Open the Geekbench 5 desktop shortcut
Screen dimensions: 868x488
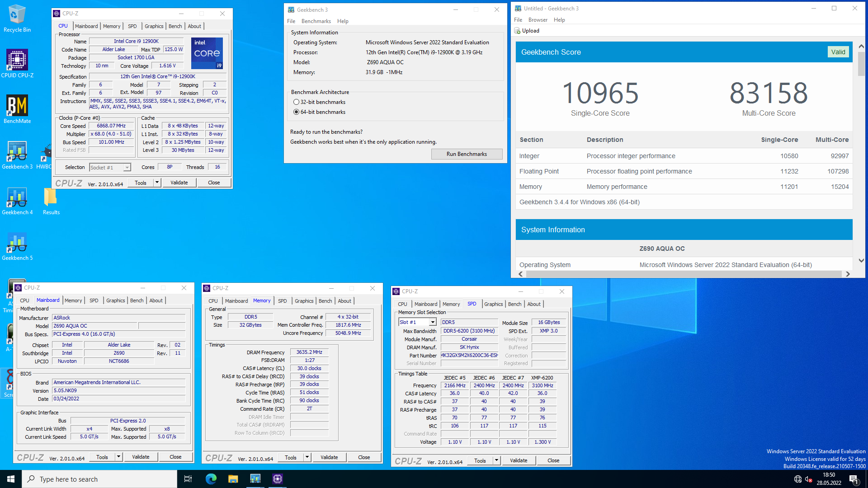click(x=17, y=246)
